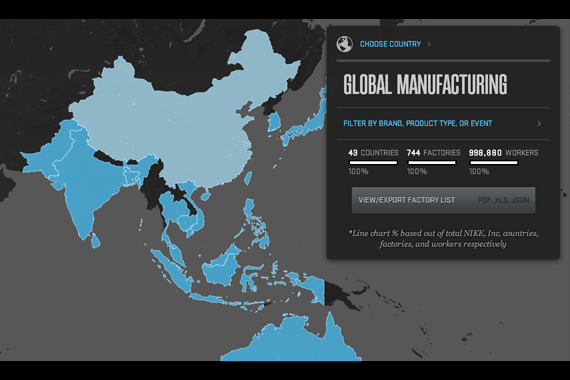Click the Factories 100% progress bar
The height and width of the screenshot is (380, 570).
[432, 163]
